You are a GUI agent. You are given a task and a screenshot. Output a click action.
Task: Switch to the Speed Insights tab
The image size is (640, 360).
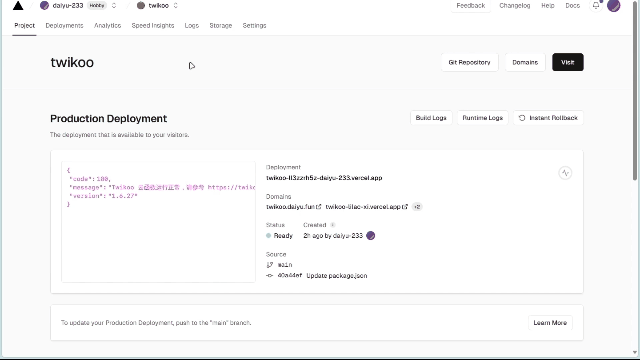pos(153,25)
